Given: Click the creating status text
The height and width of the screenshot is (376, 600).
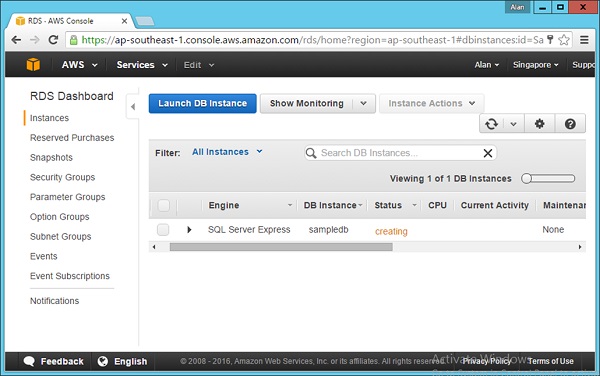Looking at the screenshot, I should [x=391, y=231].
